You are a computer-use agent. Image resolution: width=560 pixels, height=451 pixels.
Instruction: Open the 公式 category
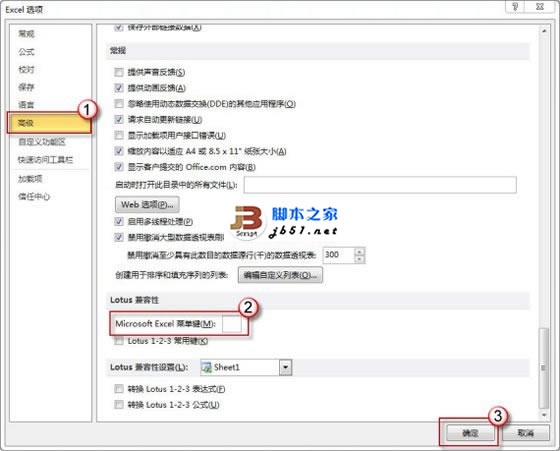(x=26, y=52)
